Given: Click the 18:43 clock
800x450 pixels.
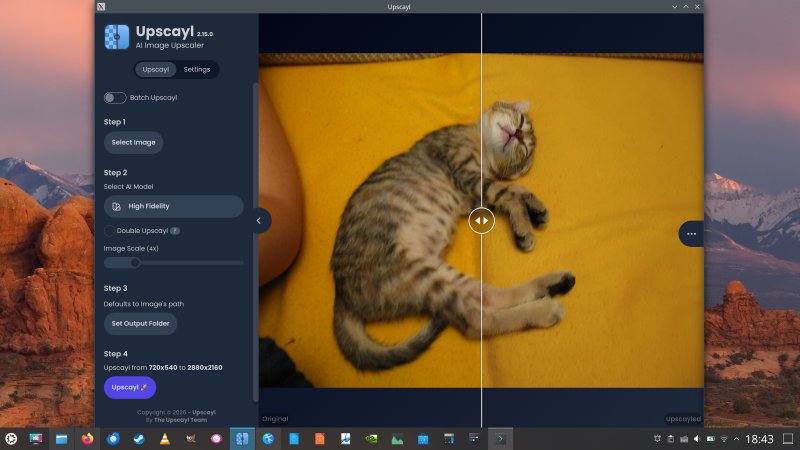Looking at the screenshot, I should (x=759, y=439).
